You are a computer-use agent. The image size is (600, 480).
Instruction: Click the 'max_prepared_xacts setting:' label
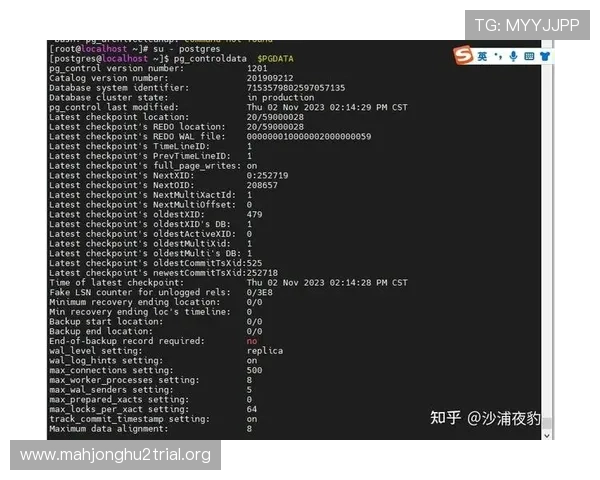click(119, 400)
